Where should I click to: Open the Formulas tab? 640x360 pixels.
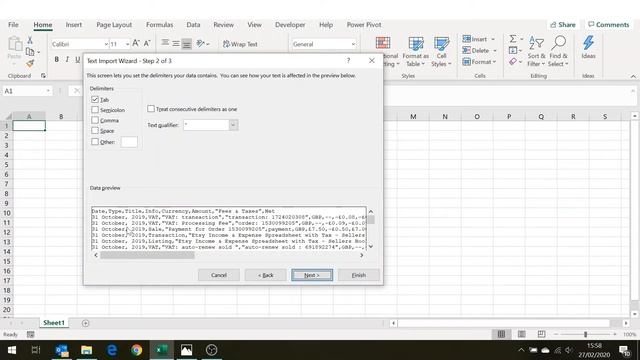(x=160, y=24)
